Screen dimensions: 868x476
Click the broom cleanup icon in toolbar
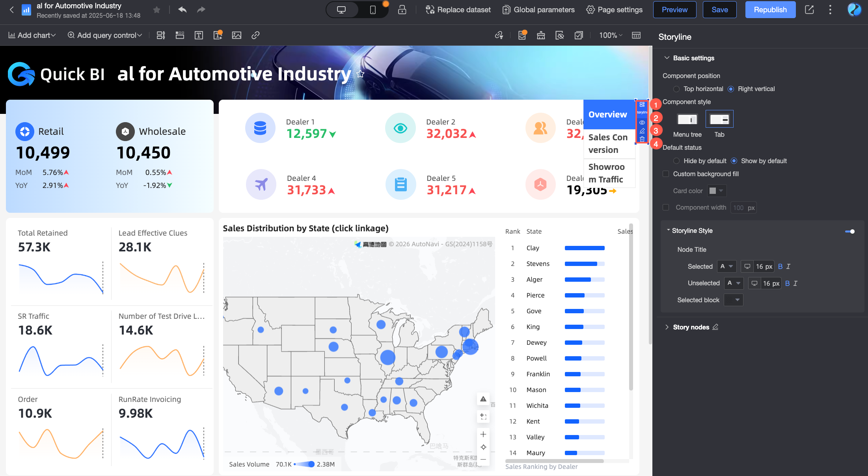click(541, 35)
